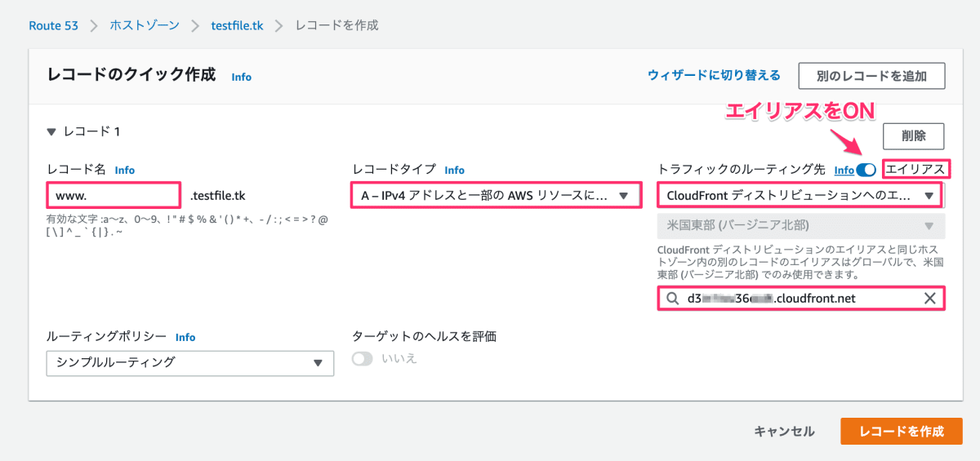
Task: Click the キャンセル button
Action: click(x=784, y=432)
